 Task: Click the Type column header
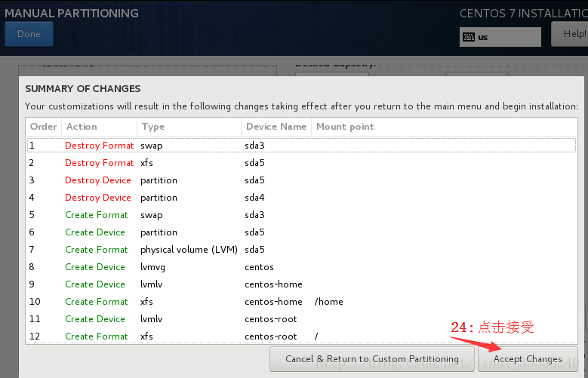189,127
